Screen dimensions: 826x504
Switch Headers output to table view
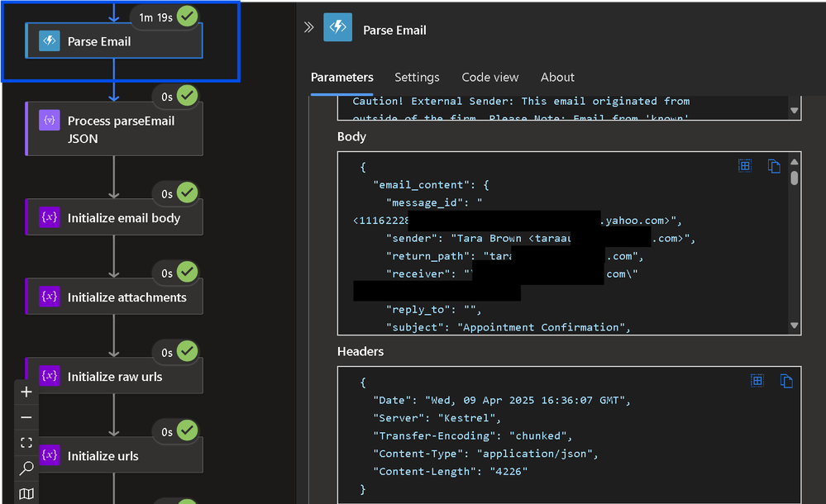[x=757, y=381]
